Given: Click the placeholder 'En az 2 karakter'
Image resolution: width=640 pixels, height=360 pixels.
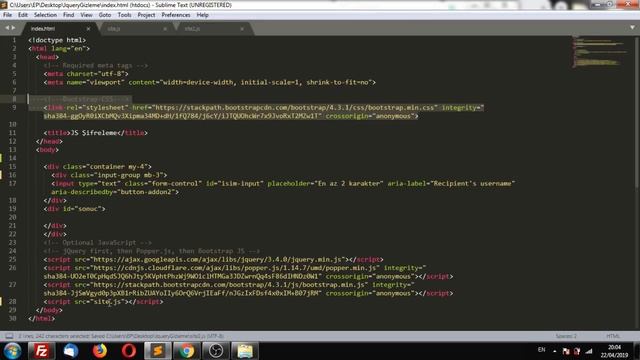Looking at the screenshot, I should coord(349,184).
